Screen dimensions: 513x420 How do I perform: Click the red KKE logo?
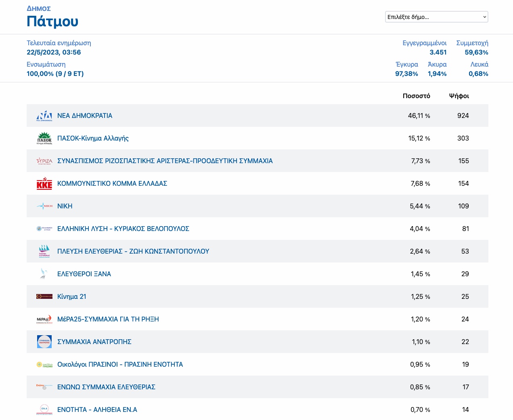44,183
